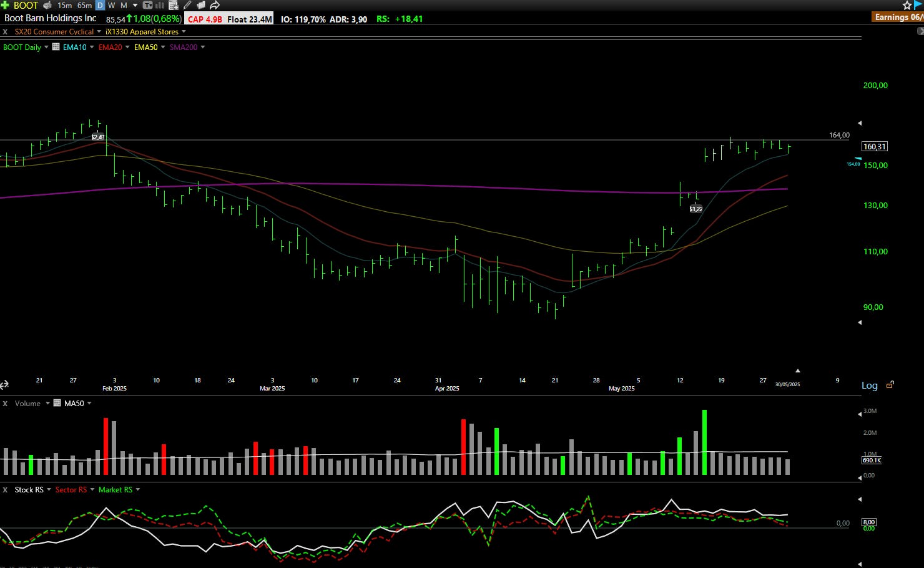Switch to the 65m timeframe

click(84, 5)
